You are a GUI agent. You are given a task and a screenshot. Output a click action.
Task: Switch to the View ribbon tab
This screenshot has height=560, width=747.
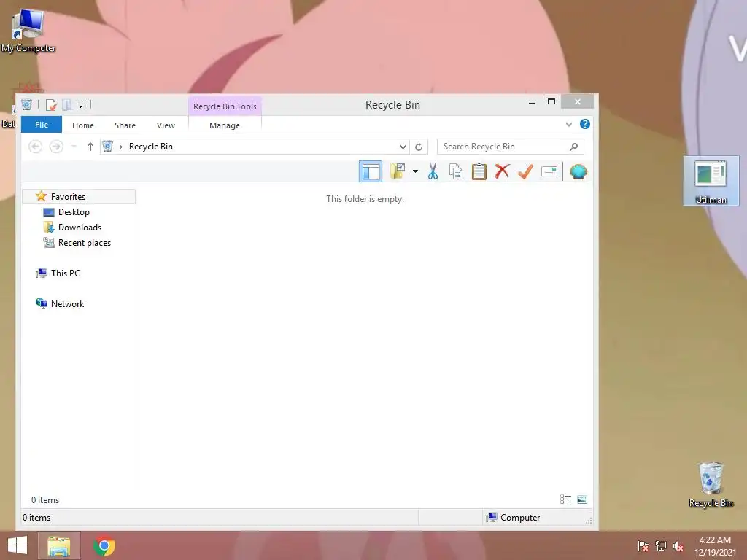pyautogui.click(x=166, y=125)
